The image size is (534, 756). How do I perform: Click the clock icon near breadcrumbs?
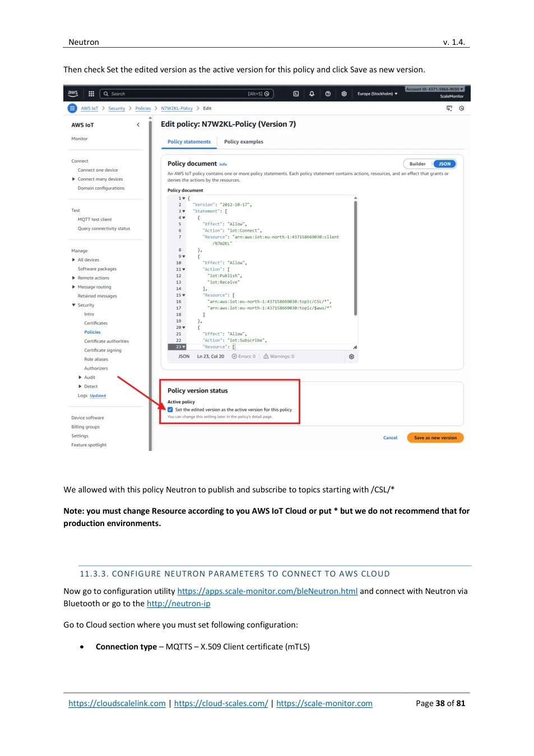pos(462,108)
